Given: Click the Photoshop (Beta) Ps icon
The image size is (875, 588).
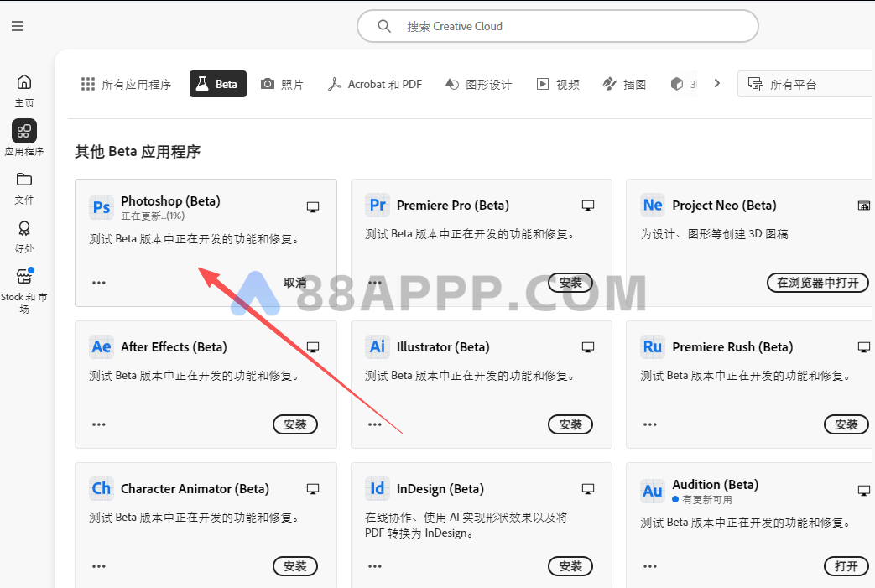Looking at the screenshot, I should (102, 206).
